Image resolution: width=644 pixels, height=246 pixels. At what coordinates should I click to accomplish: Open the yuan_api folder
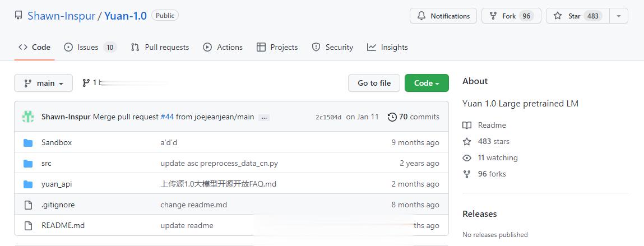(57, 184)
